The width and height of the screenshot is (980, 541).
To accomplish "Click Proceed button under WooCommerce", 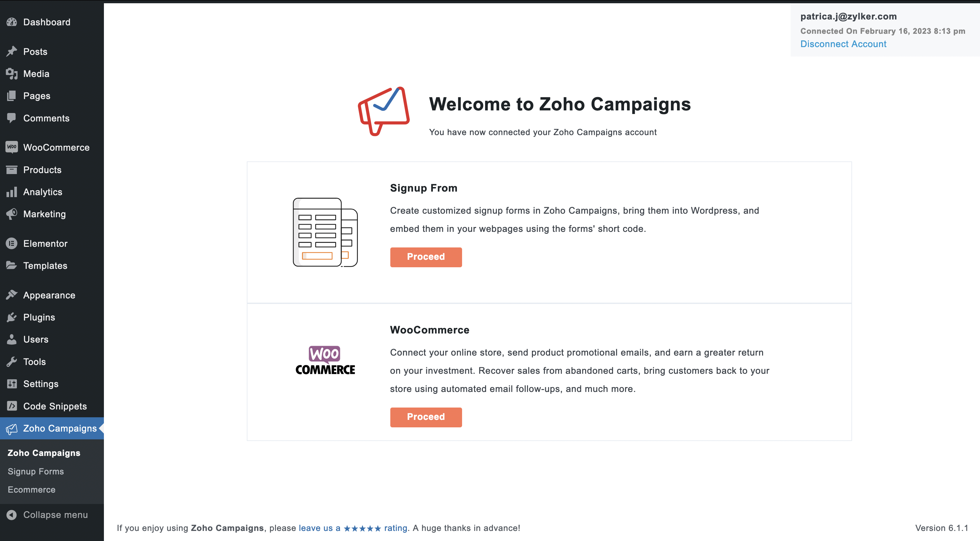I will point(426,416).
